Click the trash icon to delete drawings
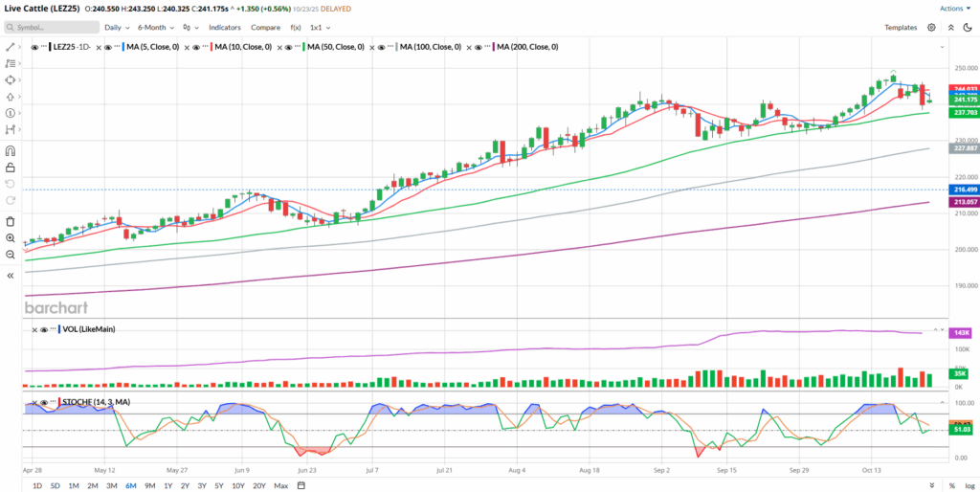 [x=11, y=221]
